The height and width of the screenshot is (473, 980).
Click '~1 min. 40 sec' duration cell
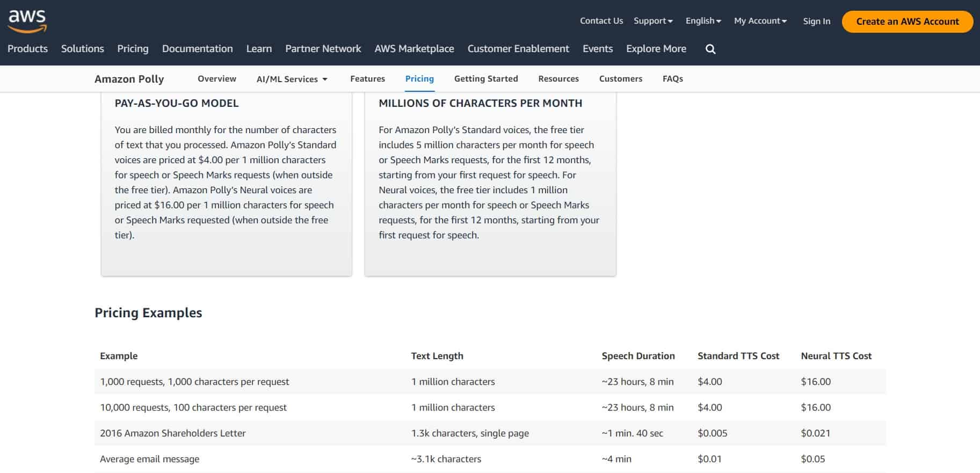coord(633,433)
